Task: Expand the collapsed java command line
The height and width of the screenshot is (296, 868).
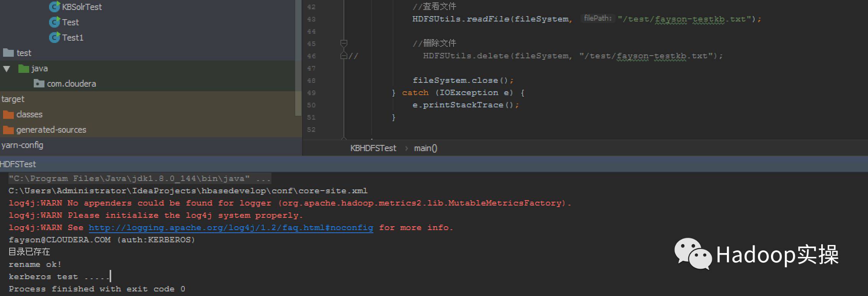Action: [x=140, y=178]
